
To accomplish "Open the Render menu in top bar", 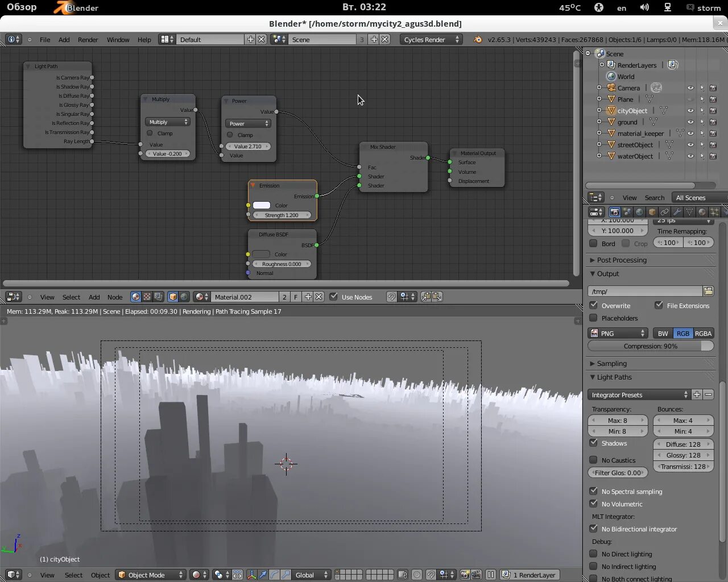I will click(x=88, y=40).
